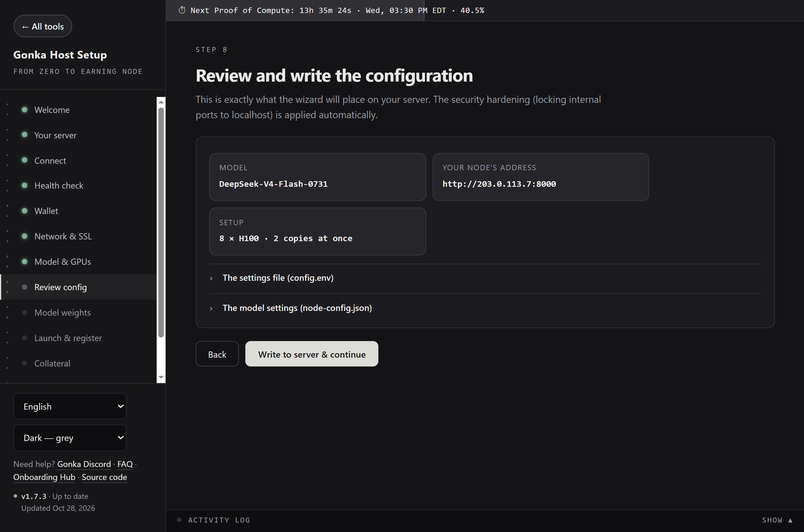Click the node address http://203.0.113.7:8000
The width and height of the screenshot is (804, 532).
click(x=499, y=184)
